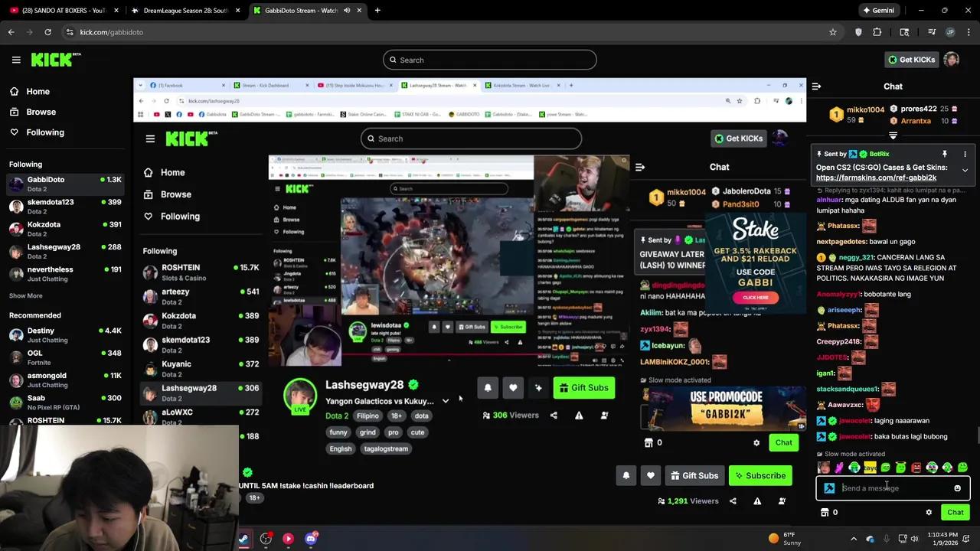Expand pinned message chevron
The width and height of the screenshot is (980, 551).
(965, 170)
